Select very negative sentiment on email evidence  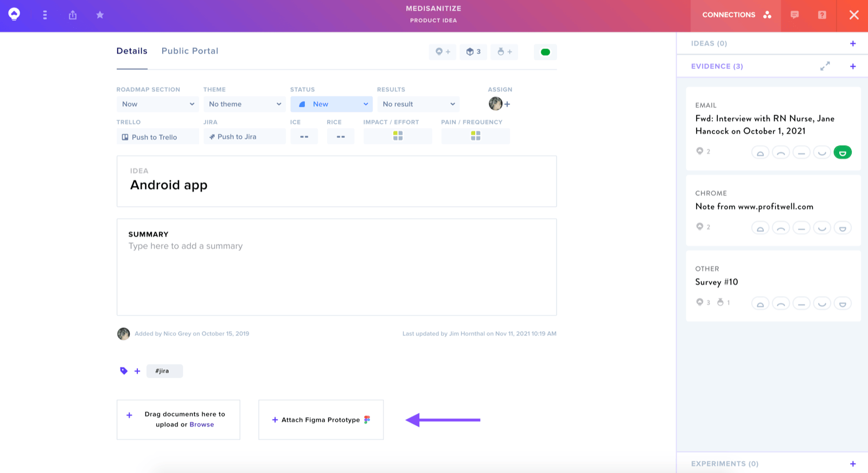point(760,153)
